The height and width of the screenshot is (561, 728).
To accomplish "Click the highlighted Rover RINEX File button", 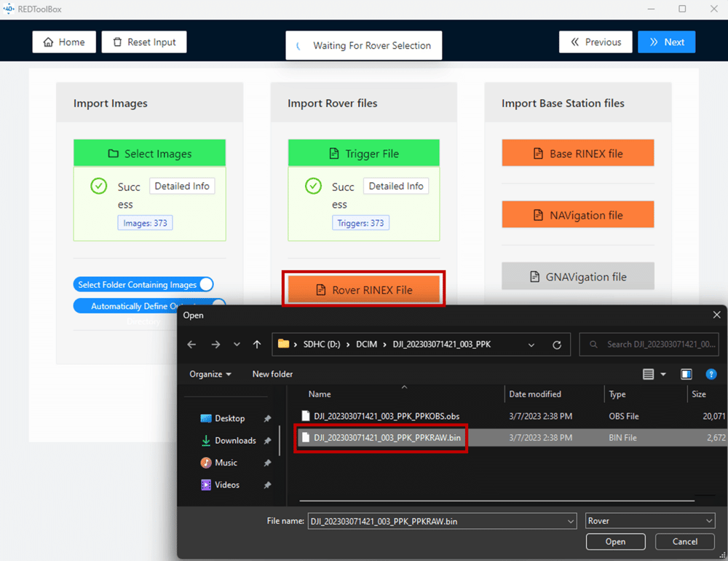I will 363,289.
